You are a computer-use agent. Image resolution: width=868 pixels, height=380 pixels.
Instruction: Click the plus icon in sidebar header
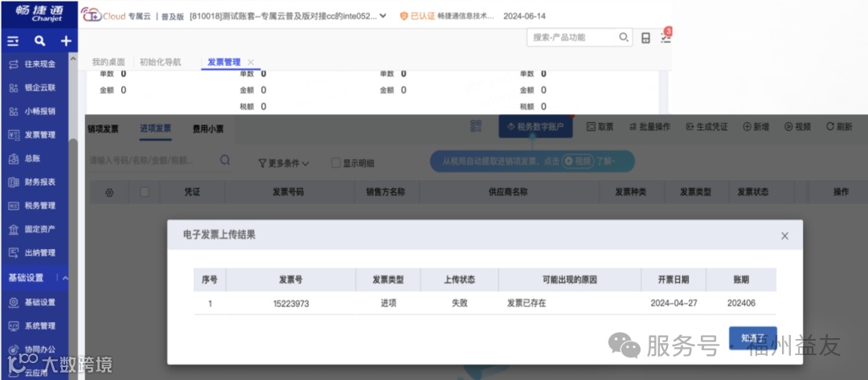coord(66,41)
